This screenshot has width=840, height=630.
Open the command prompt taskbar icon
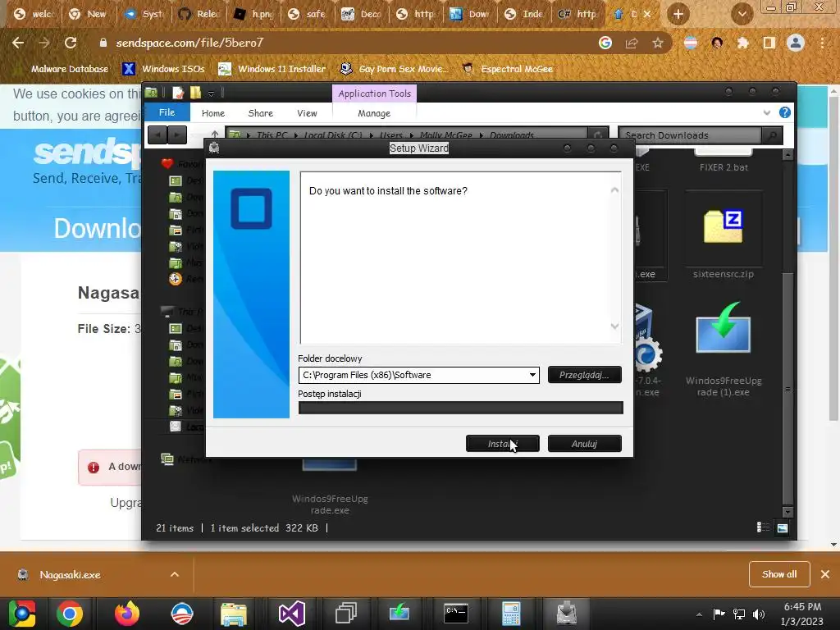click(x=456, y=614)
